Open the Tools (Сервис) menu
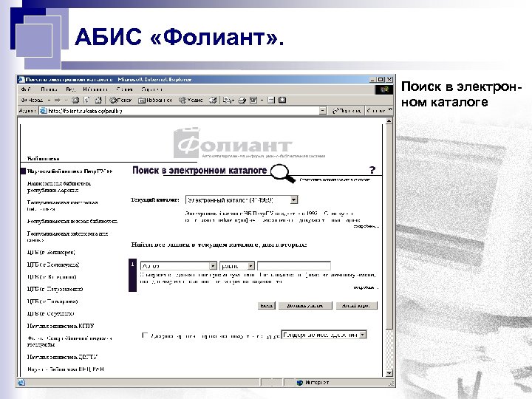This screenshot has height=399, width=532. (125, 89)
